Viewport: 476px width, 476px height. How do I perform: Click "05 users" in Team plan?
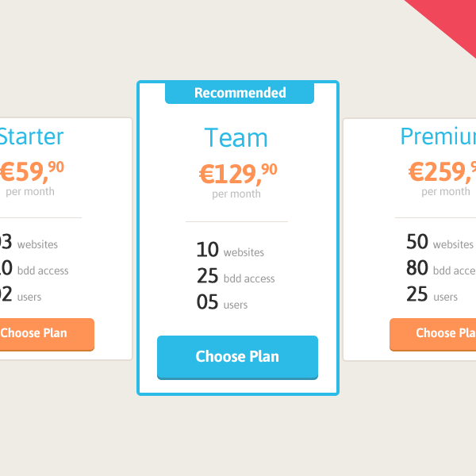pyautogui.click(x=222, y=303)
